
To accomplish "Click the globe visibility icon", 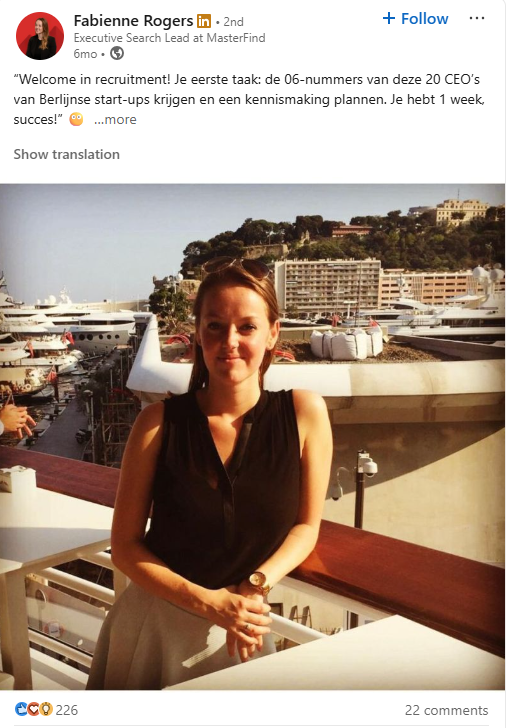I will click(117, 54).
